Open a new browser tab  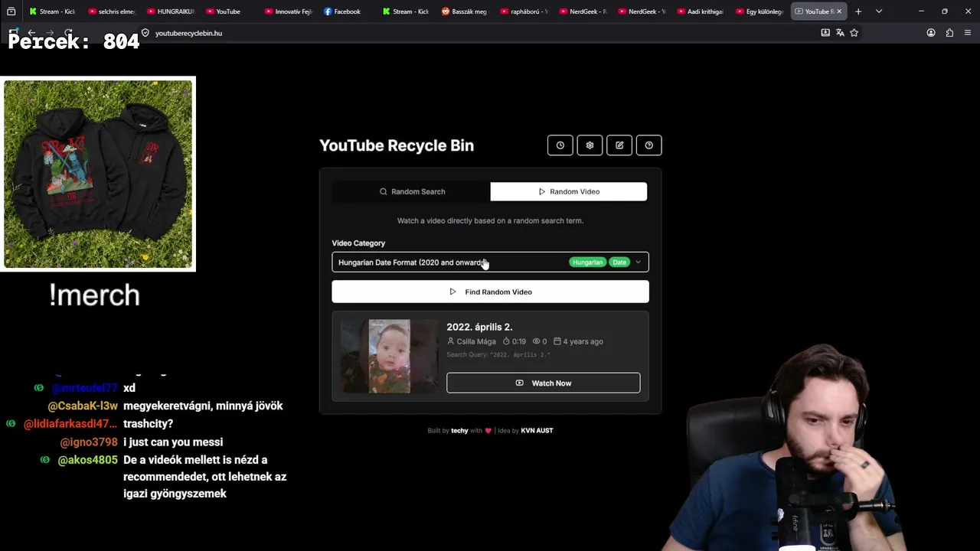pyautogui.click(x=858, y=11)
